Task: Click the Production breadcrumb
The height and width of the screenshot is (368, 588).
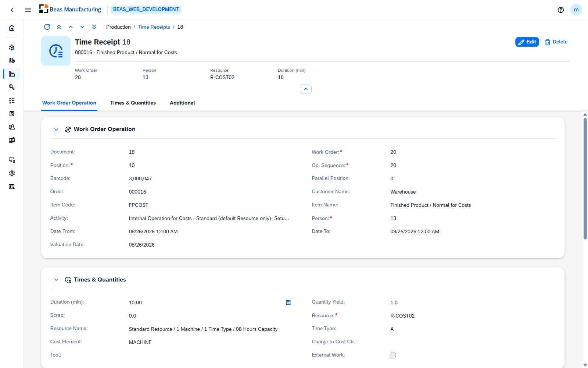Action: point(118,27)
